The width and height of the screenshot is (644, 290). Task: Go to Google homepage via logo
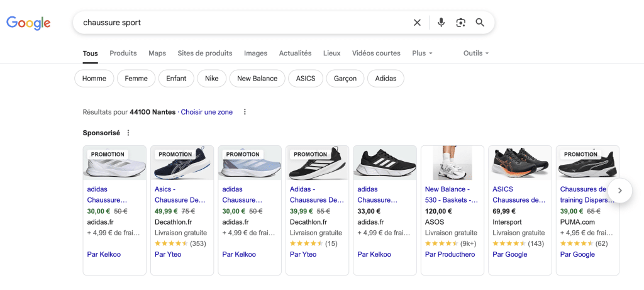[x=28, y=23]
